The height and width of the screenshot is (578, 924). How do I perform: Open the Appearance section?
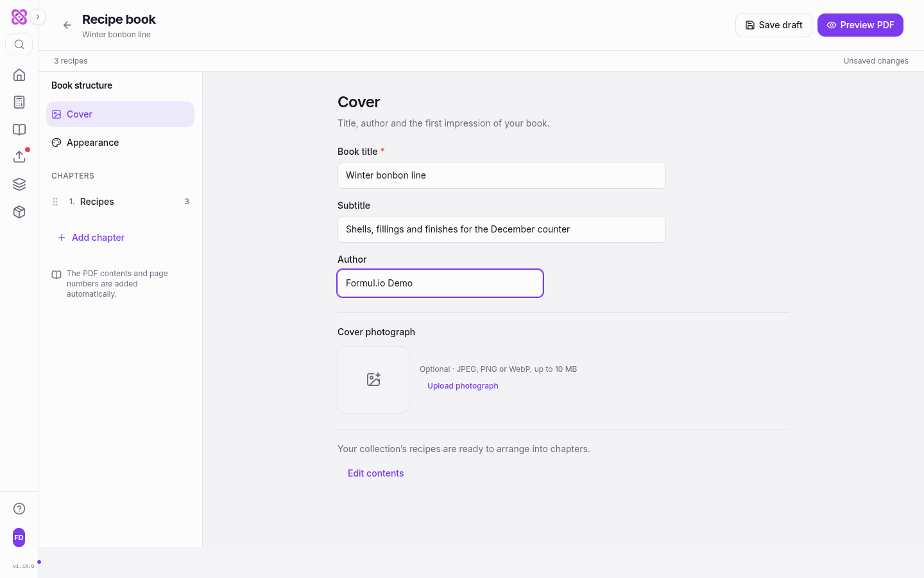120,143
